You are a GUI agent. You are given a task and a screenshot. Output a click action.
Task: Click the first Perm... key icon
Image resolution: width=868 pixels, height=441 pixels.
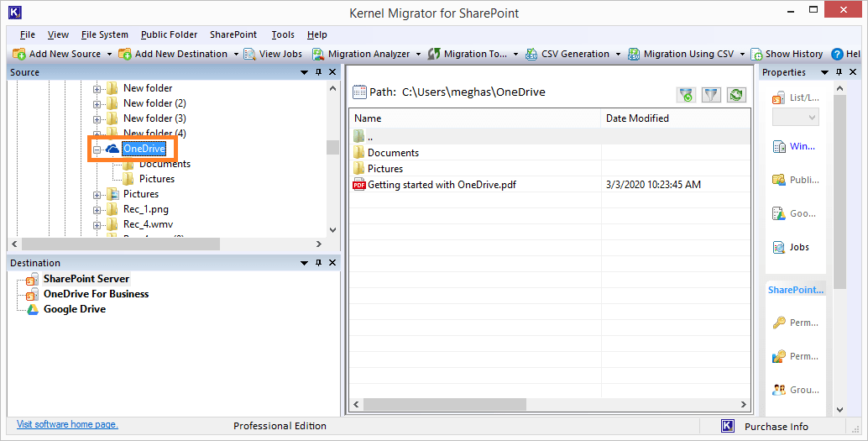[779, 323]
